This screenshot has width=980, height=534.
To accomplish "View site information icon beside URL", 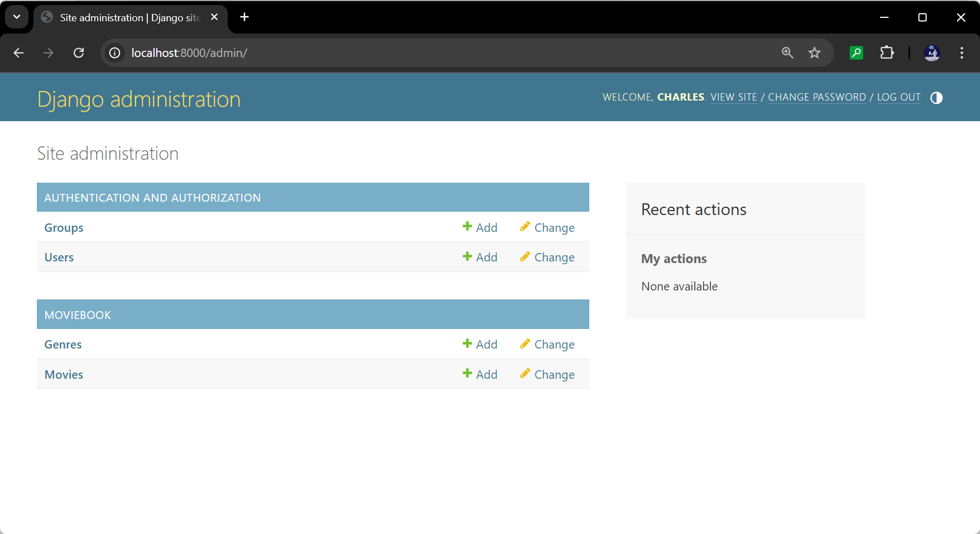I will tap(114, 53).
